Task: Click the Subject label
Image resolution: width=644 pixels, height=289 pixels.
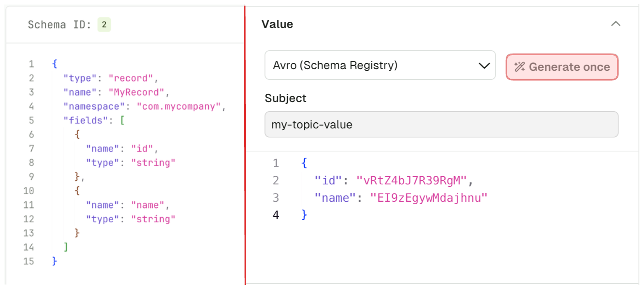Action: coord(285,98)
